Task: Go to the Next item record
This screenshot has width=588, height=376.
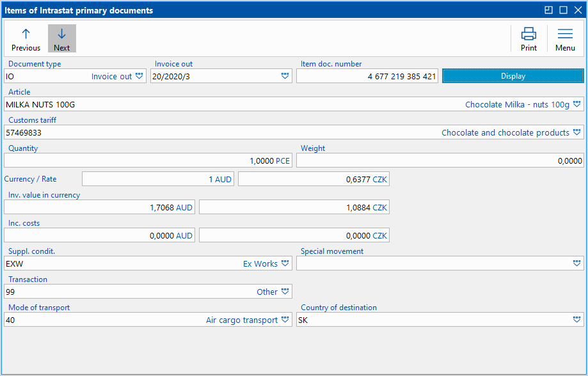Action: (62, 38)
